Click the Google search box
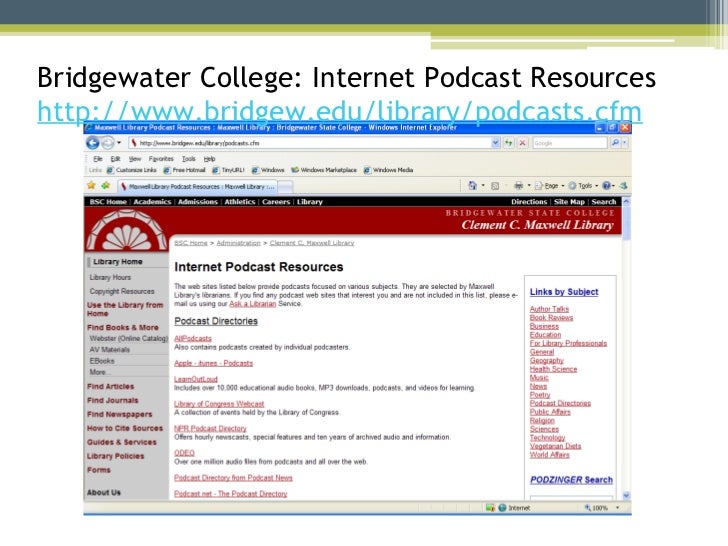Image resolution: width=728 pixels, height=546 pixels. click(569, 143)
